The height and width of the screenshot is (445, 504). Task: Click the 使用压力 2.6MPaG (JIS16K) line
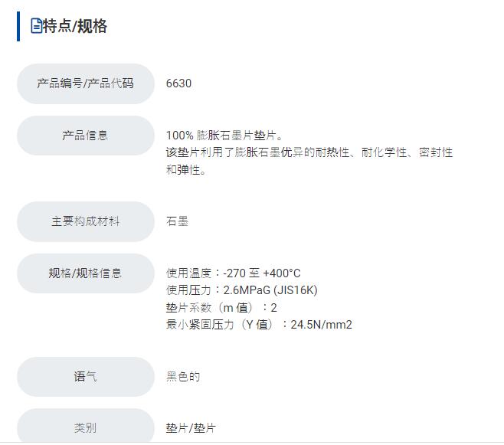click(242, 290)
